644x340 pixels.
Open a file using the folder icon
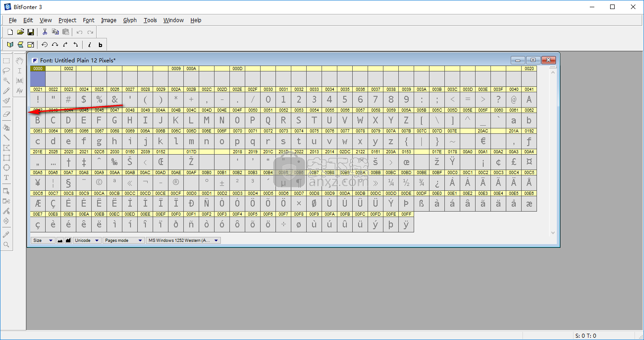click(x=20, y=32)
